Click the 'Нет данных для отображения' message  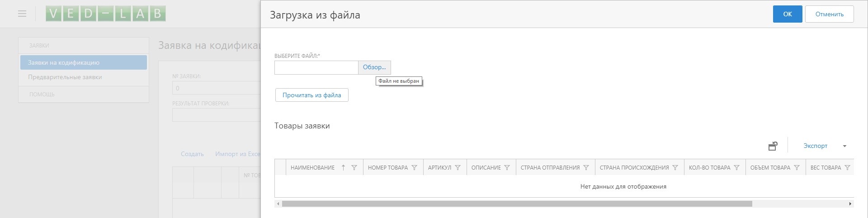pyautogui.click(x=623, y=186)
